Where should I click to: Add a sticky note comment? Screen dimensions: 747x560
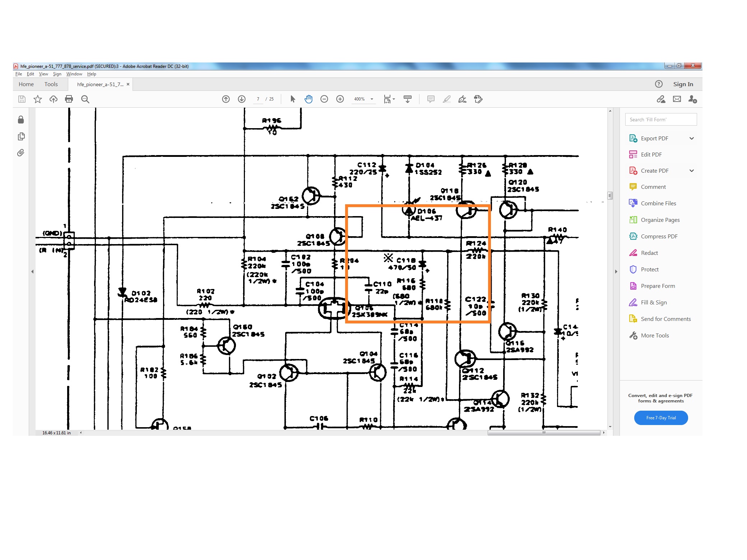(431, 99)
